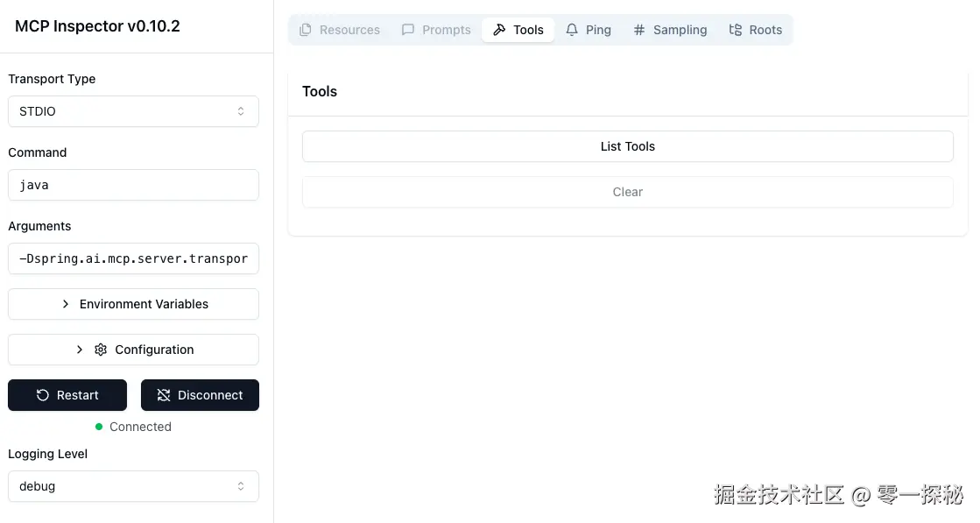This screenshot has height=523, width=980.
Task: Expand the Environment Variables section
Action: click(133, 304)
